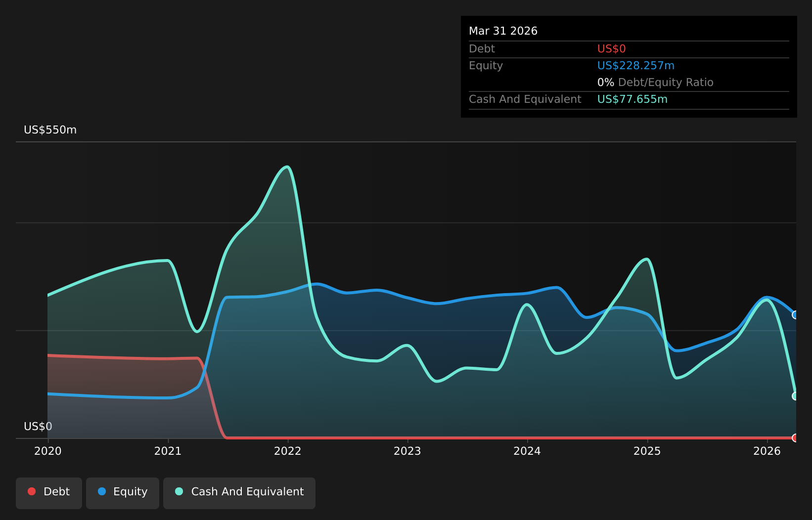Click the US$228.257m equity value
Image resolution: width=812 pixels, height=520 pixels.
pyautogui.click(x=636, y=66)
